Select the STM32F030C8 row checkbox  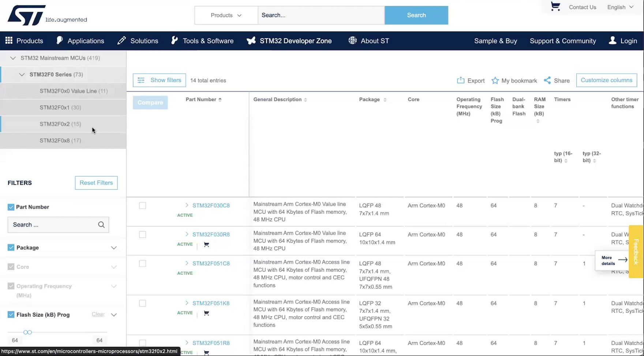click(143, 206)
